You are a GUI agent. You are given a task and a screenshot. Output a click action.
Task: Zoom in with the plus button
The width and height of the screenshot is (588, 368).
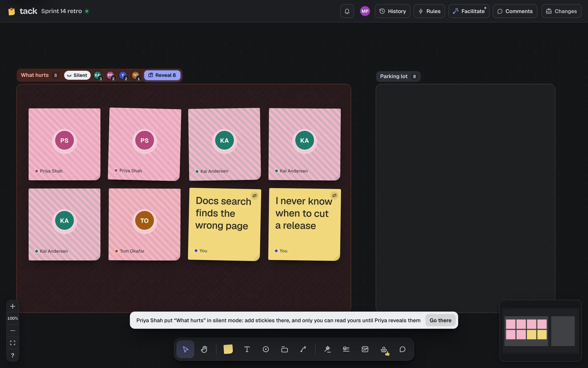(12, 306)
